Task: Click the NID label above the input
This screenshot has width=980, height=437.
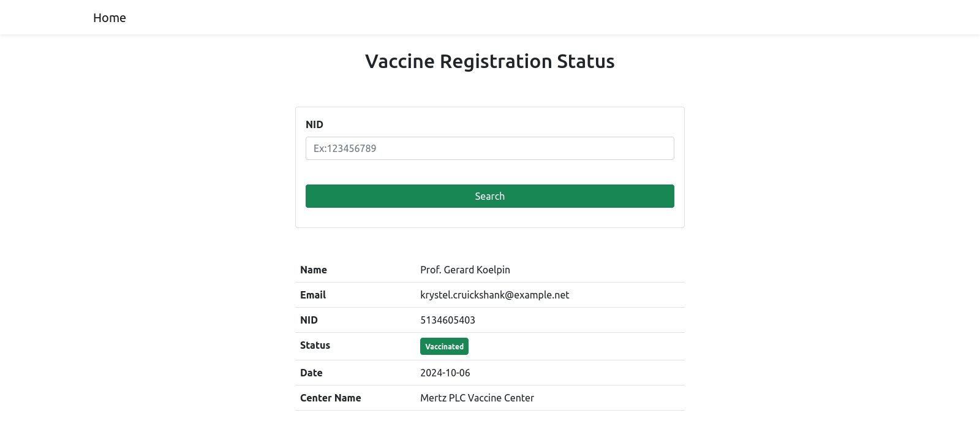Action: click(314, 124)
